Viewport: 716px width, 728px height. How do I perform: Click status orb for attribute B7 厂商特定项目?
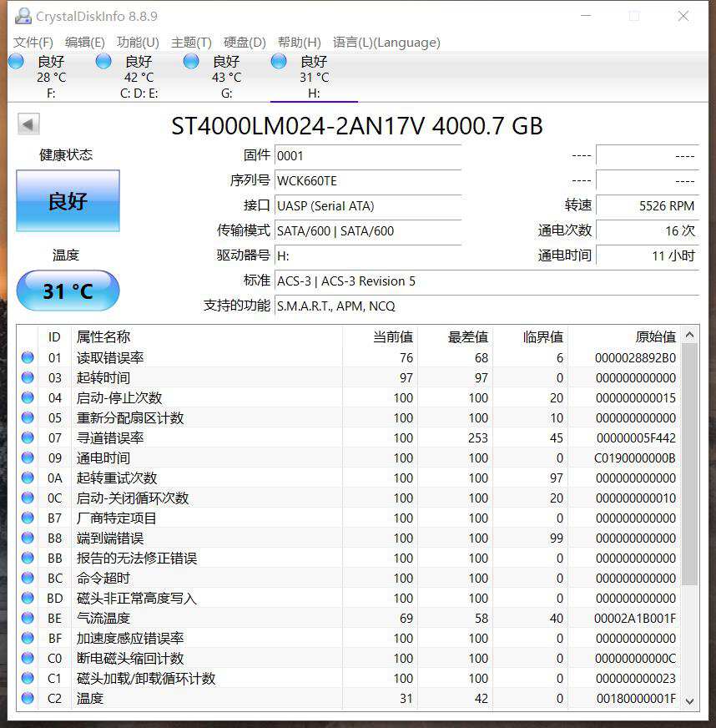pos(28,518)
